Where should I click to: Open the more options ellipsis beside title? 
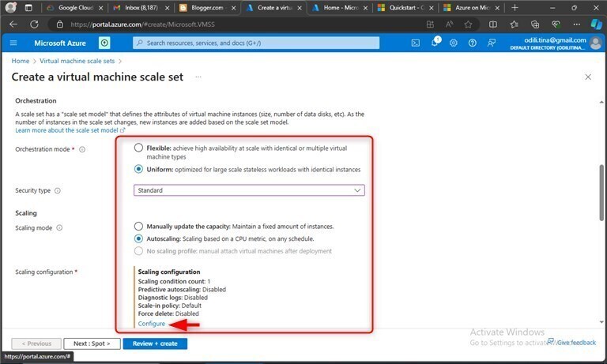(x=198, y=77)
